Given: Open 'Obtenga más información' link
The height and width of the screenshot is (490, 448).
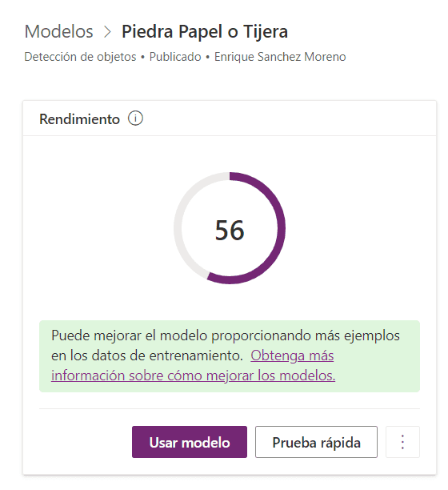Looking at the screenshot, I should (x=292, y=355).
